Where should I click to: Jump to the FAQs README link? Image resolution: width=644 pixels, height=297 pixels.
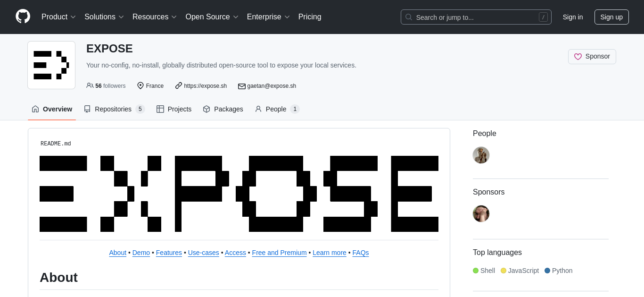coord(361,253)
